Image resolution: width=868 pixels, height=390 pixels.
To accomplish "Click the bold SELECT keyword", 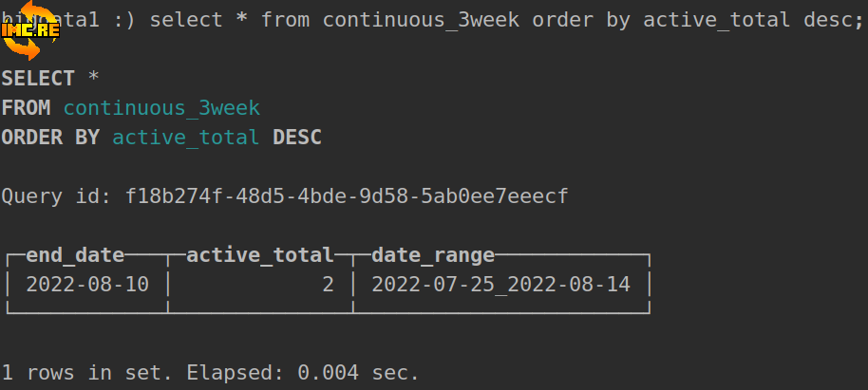I will click(38, 79).
